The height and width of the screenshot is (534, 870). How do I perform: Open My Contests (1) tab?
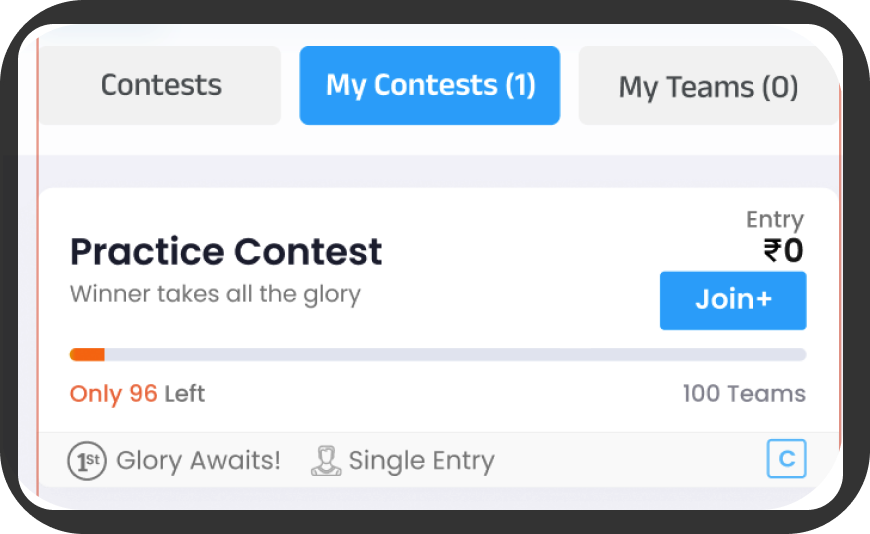(x=429, y=85)
